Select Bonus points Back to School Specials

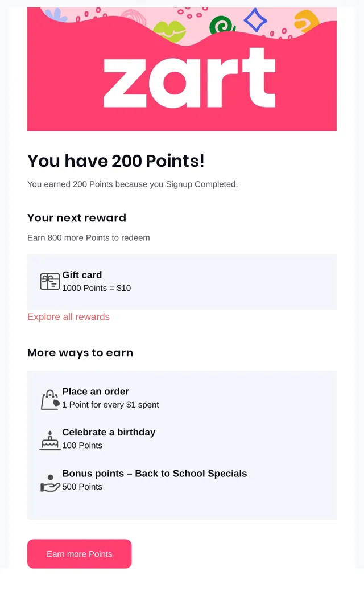click(x=154, y=474)
